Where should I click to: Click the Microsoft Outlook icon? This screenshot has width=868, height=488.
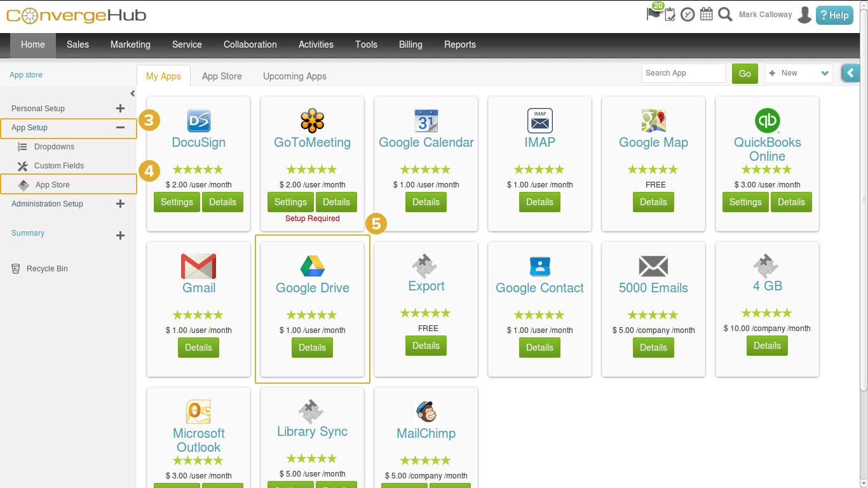(199, 412)
